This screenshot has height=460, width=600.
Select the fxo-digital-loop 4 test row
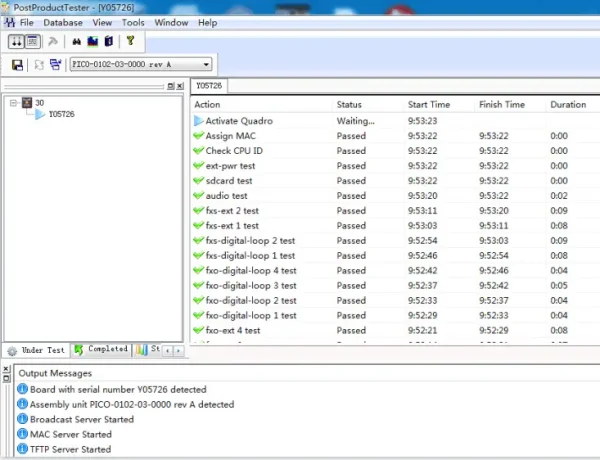pos(395,271)
